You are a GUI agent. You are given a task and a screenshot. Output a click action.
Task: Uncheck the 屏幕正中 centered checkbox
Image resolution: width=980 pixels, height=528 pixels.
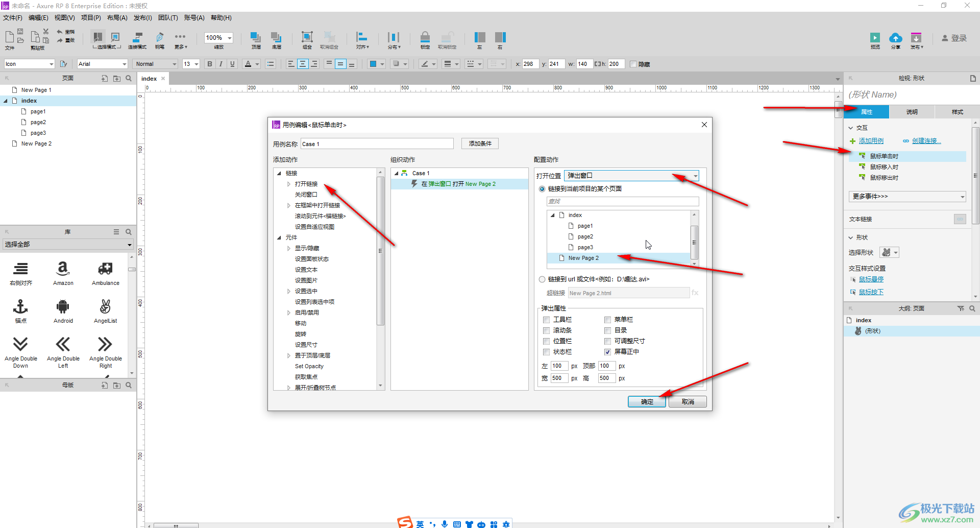click(x=608, y=352)
